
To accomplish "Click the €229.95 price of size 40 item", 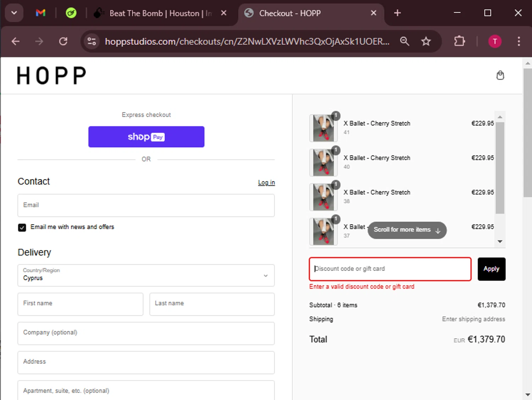I will (x=482, y=158).
